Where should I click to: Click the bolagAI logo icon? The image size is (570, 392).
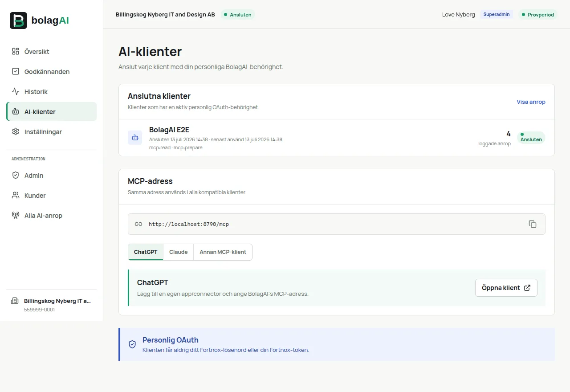point(18,20)
